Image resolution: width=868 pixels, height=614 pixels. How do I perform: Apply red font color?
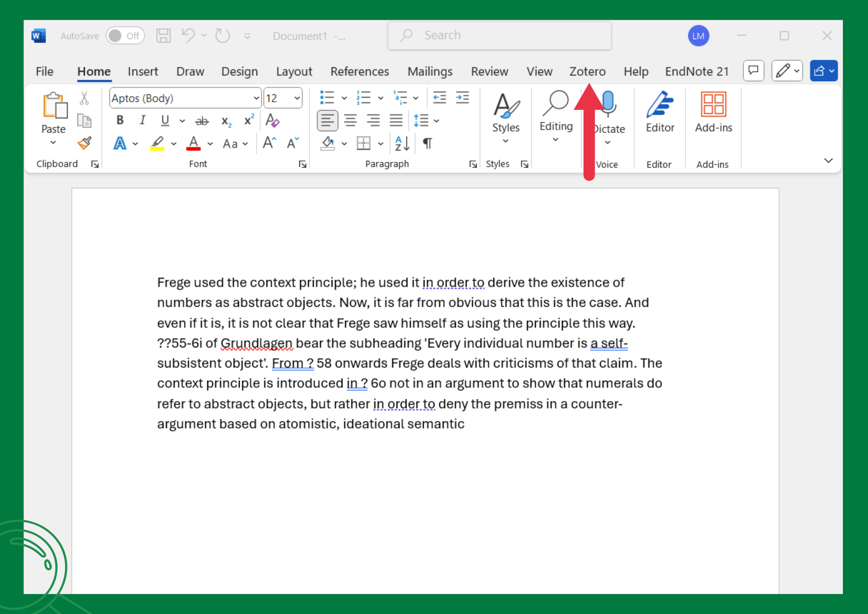coord(193,144)
